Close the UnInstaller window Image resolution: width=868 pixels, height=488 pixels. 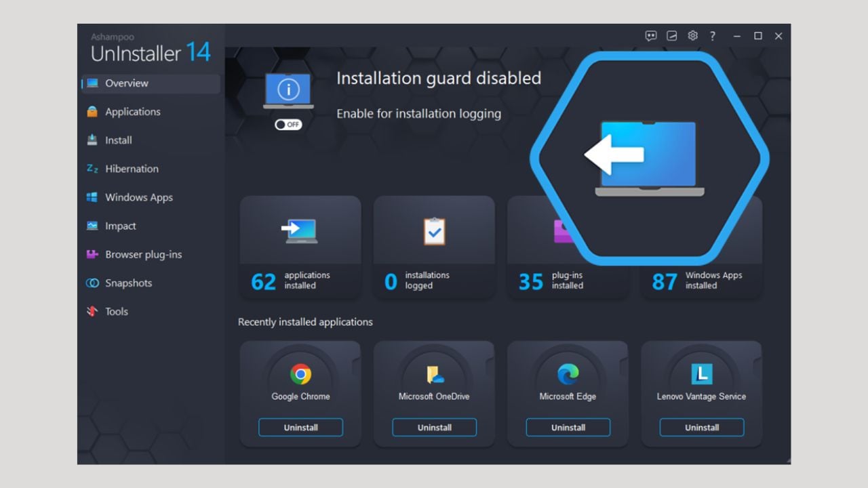pyautogui.click(x=778, y=36)
